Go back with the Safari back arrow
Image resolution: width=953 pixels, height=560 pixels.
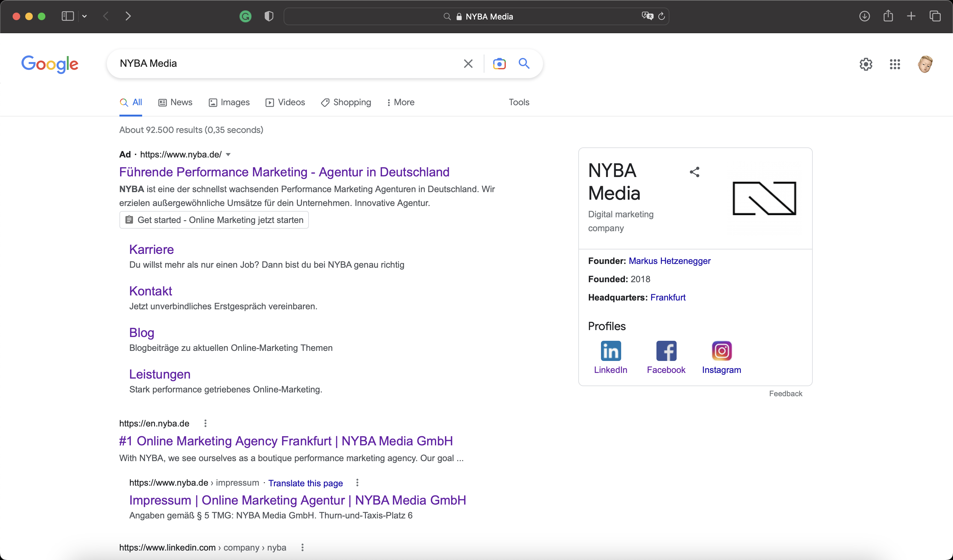106,16
